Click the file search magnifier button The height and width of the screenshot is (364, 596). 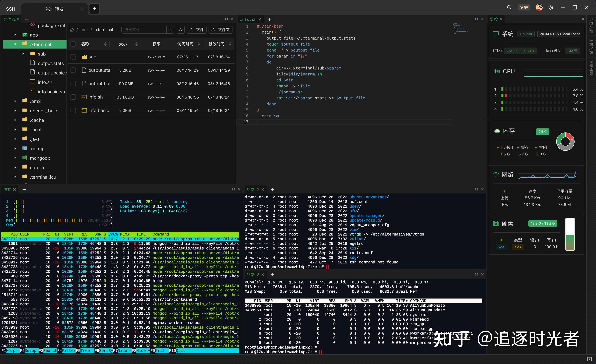click(x=170, y=29)
